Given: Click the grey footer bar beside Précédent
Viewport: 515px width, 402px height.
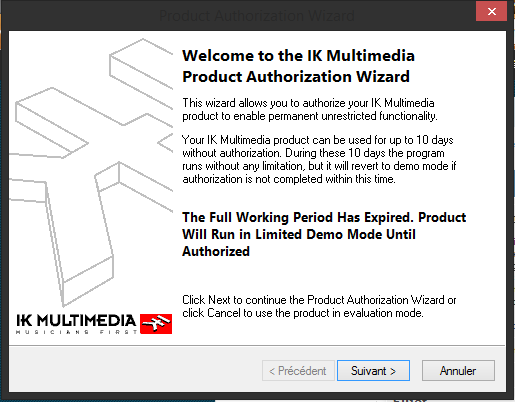Looking at the screenshot, I should (x=135, y=369).
